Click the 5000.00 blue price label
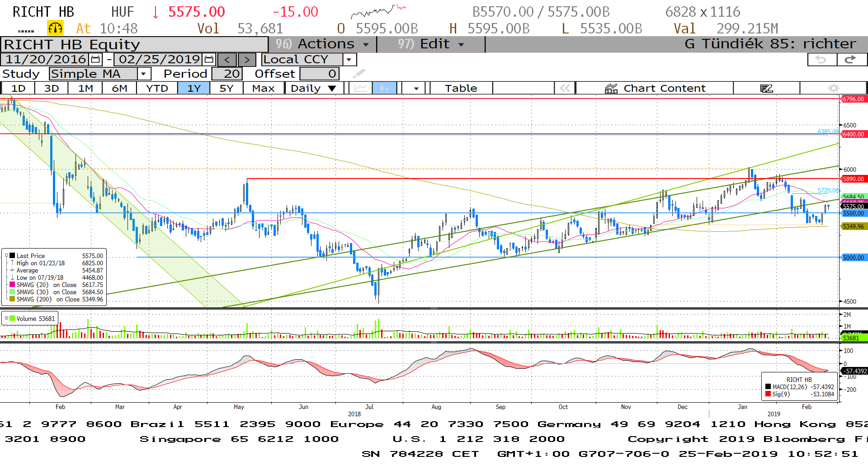Viewport: 868px width, 470px height. (854, 258)
